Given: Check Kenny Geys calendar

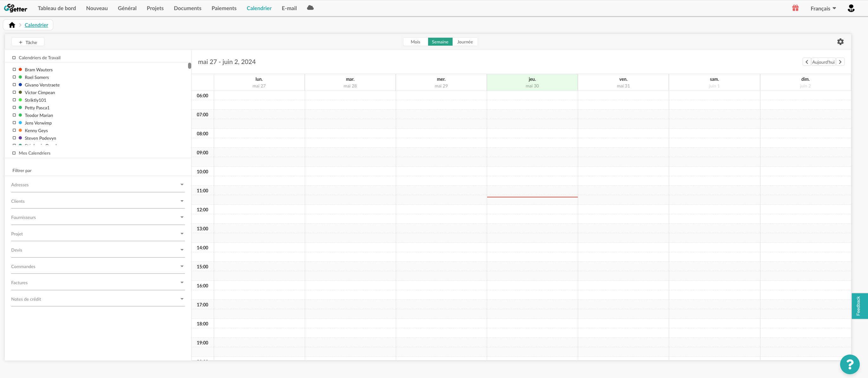Looking at the screenshot, I should tap(14, 130).
